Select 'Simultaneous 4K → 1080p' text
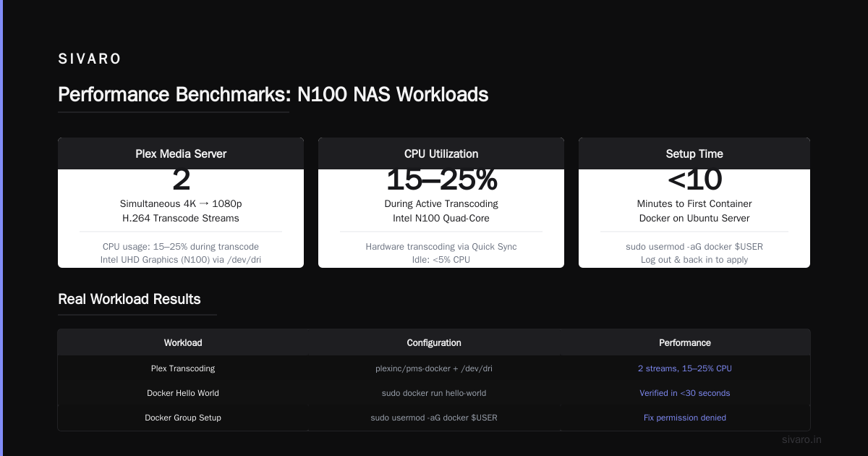 click(181, 204)
